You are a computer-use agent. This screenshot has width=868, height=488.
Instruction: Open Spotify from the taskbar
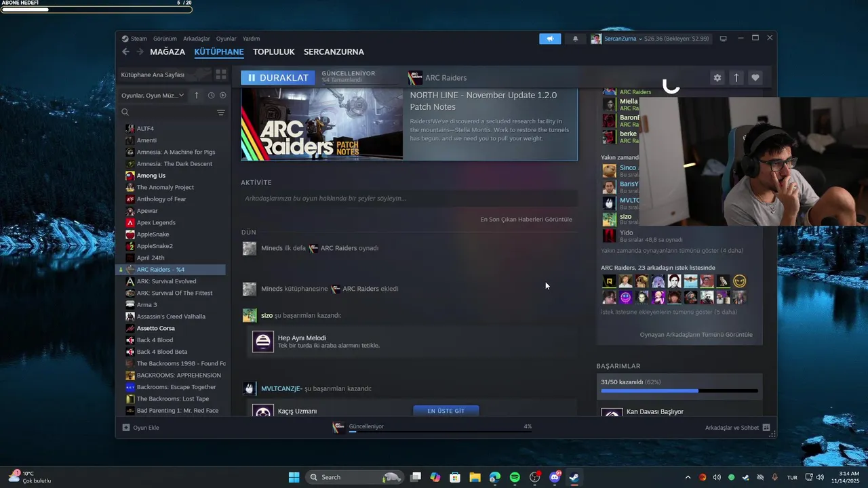[515, 477]
